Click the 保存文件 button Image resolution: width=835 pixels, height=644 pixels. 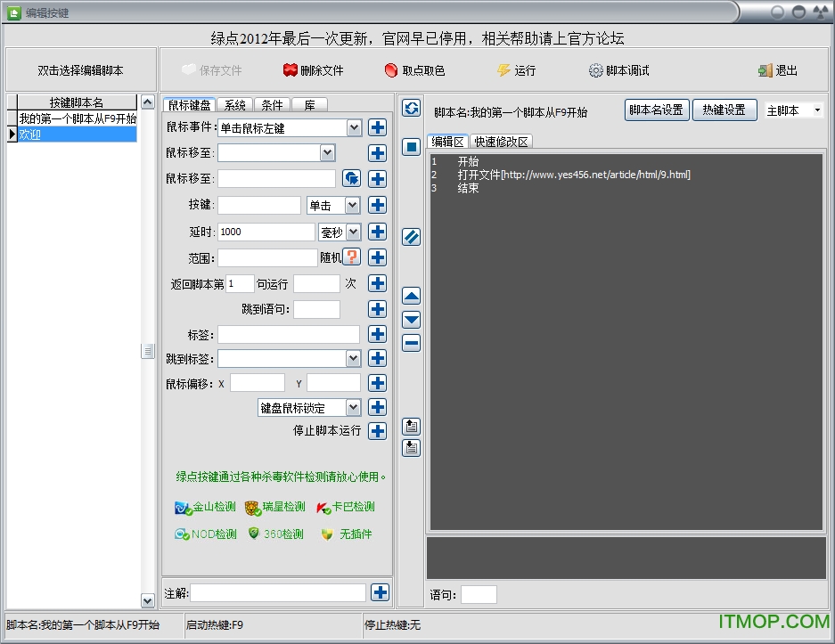[212, 70]
